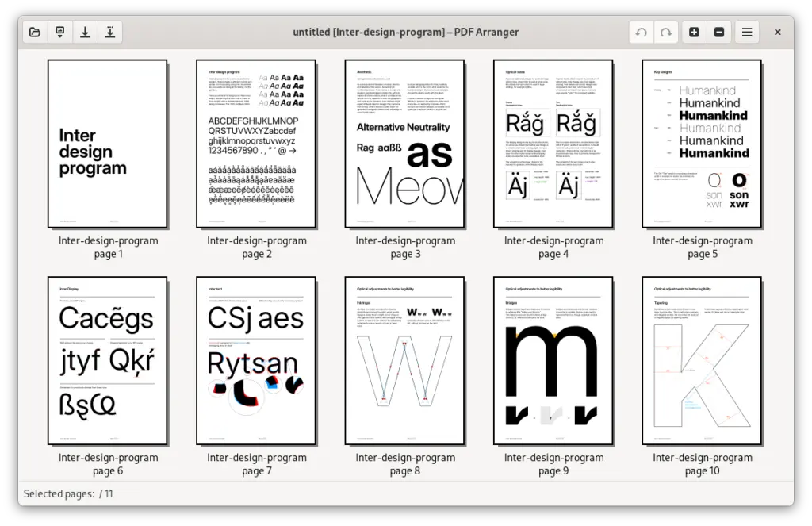Click the Open file folder icon
Viewport: 812px width, 526px height.
pos(34,33)
